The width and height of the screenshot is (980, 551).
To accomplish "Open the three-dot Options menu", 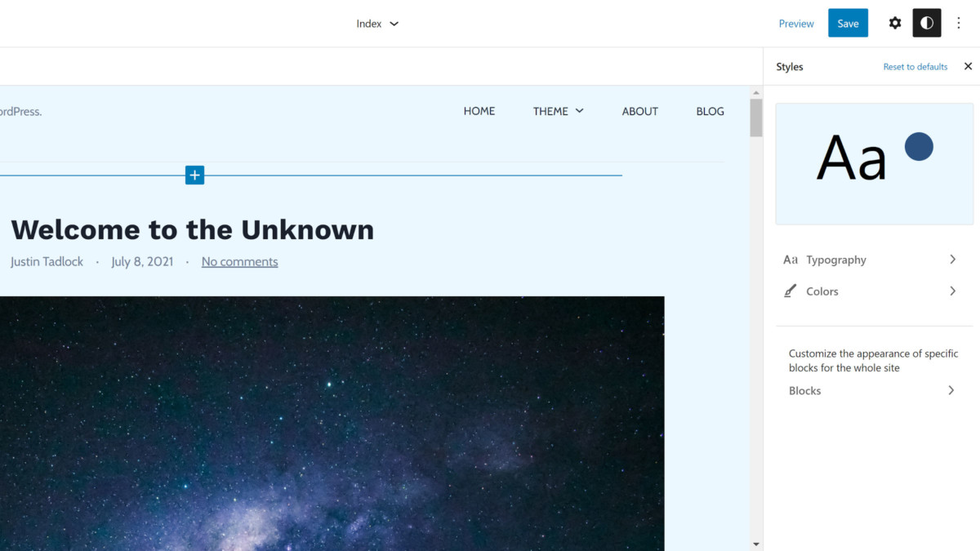I will click(959, 24).
